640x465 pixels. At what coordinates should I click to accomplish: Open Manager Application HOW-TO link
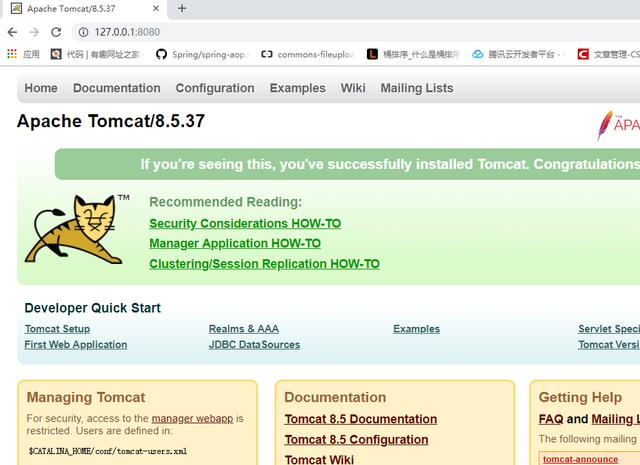[x=235, y=243]
